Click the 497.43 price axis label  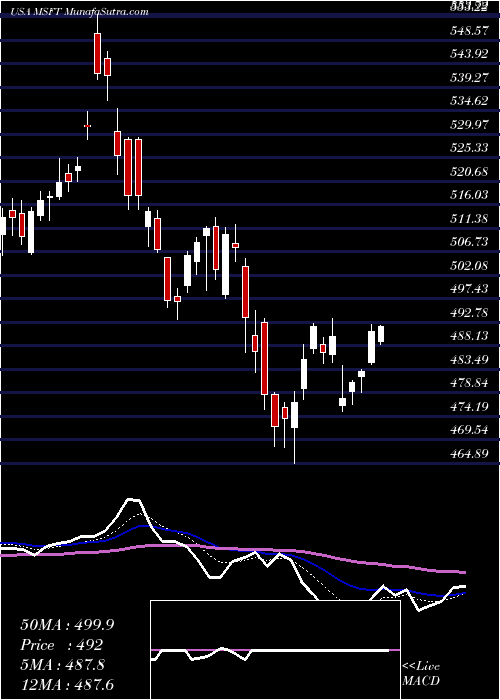click(x=468, y=288)
